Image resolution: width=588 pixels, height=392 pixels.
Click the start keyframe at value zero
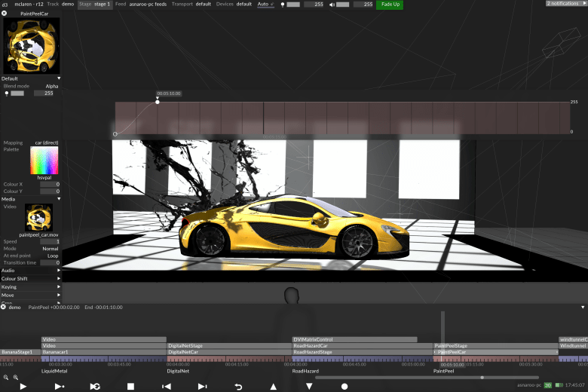(x=115, y=134)
